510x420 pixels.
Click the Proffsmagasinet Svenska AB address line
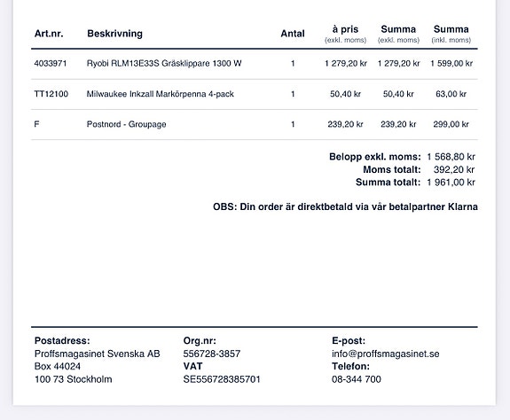[98, 354]
